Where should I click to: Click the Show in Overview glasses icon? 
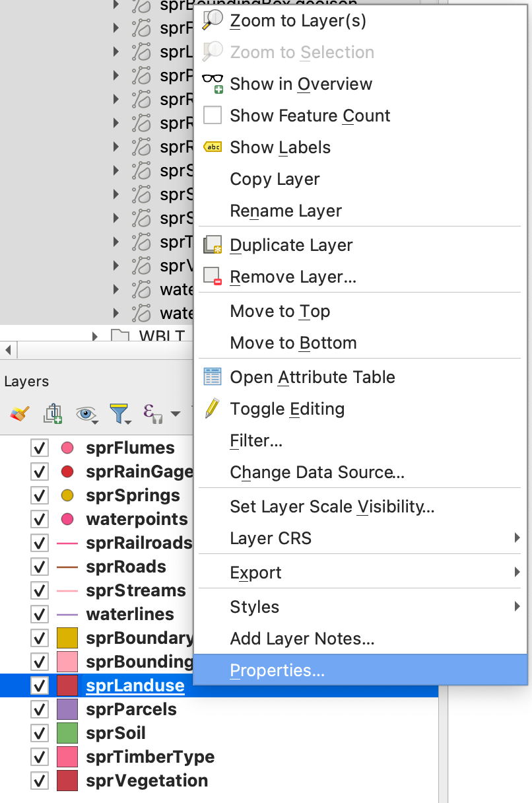213,84
